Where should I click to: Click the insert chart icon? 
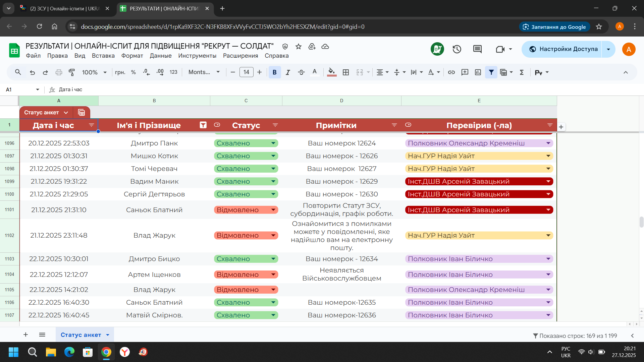(478, 72)
